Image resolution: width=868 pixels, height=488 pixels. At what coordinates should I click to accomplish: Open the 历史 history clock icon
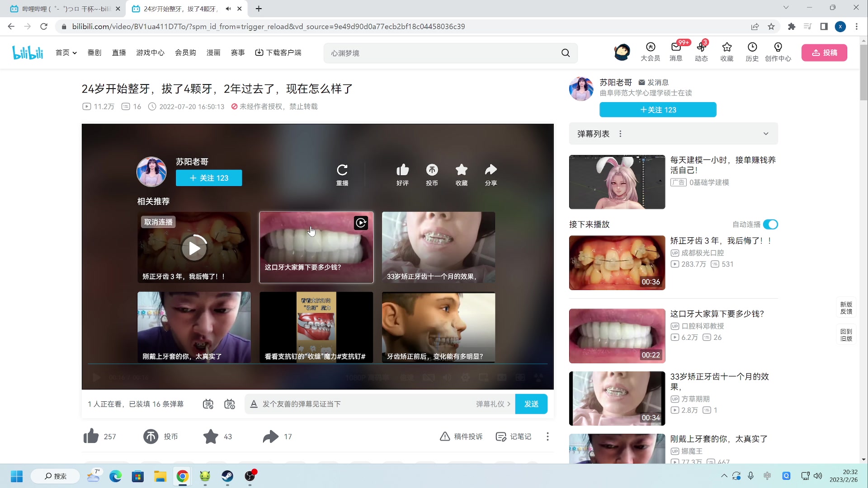tap(752, 47)
